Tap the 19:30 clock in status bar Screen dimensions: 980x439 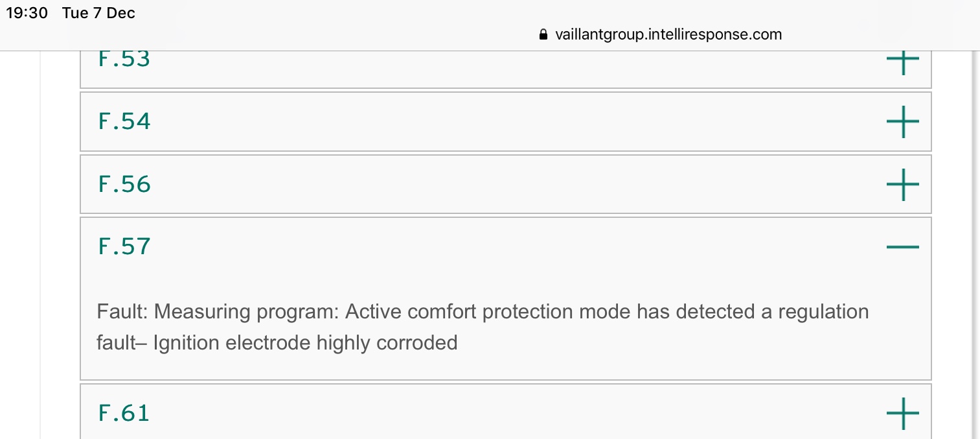(27, 13)
